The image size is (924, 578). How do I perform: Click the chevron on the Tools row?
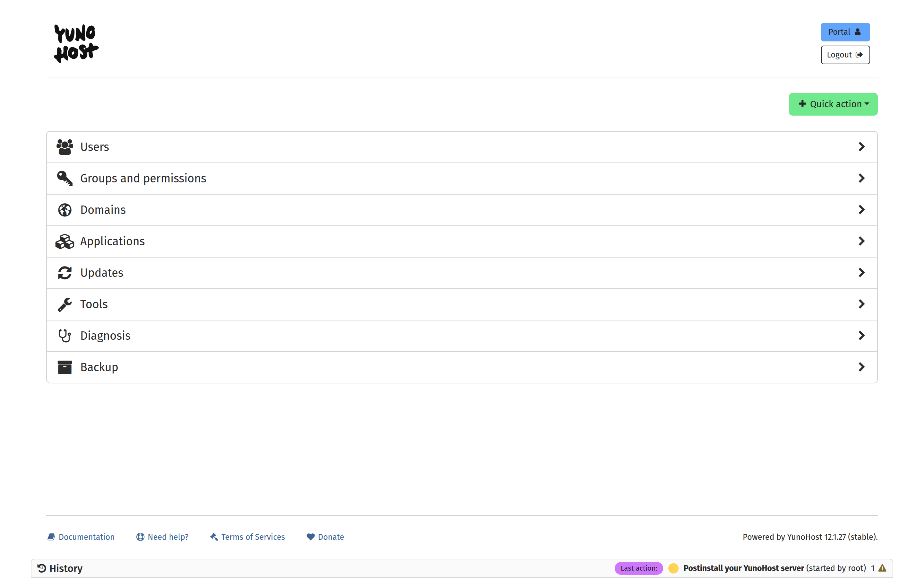coord(861,304)
